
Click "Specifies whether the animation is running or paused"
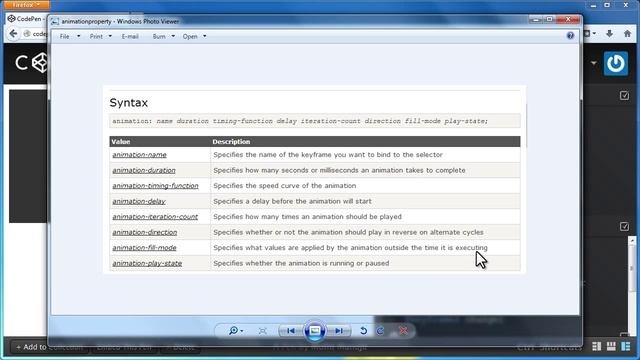[x=301, y=263]
